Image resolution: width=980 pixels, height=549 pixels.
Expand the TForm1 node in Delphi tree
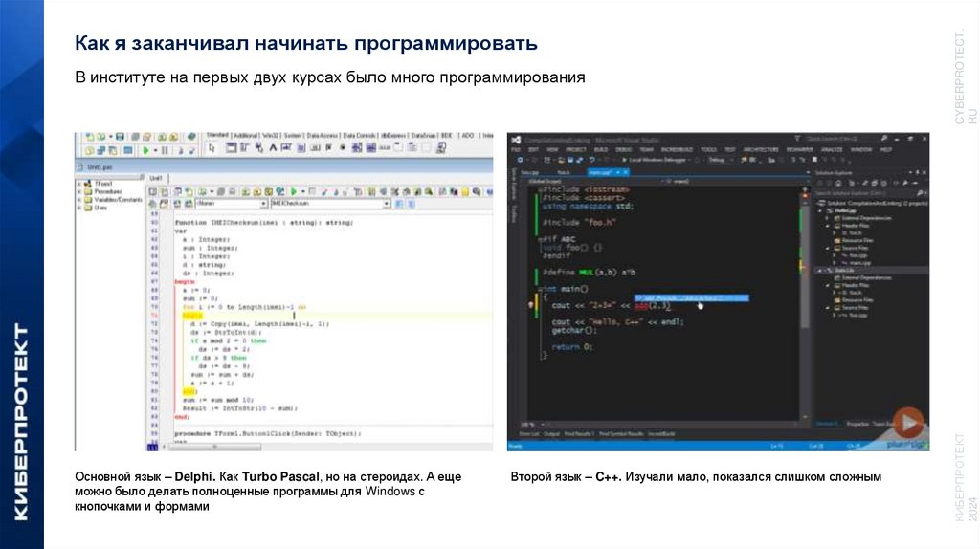79,184
